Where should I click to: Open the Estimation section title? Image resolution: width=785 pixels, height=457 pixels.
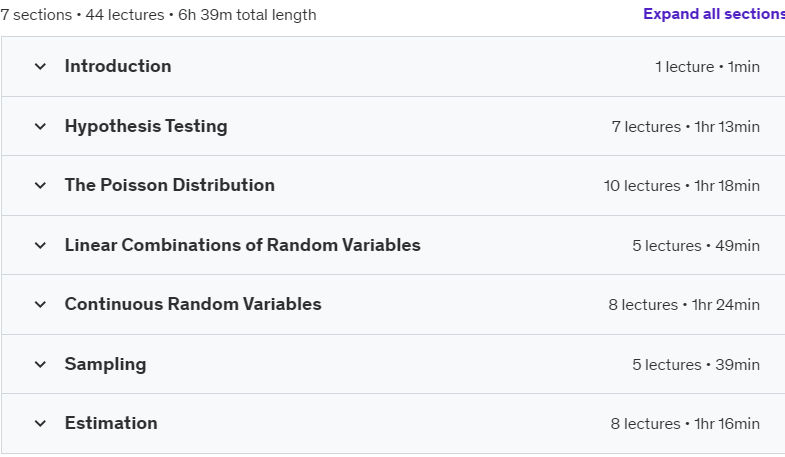tap(111, 423)
